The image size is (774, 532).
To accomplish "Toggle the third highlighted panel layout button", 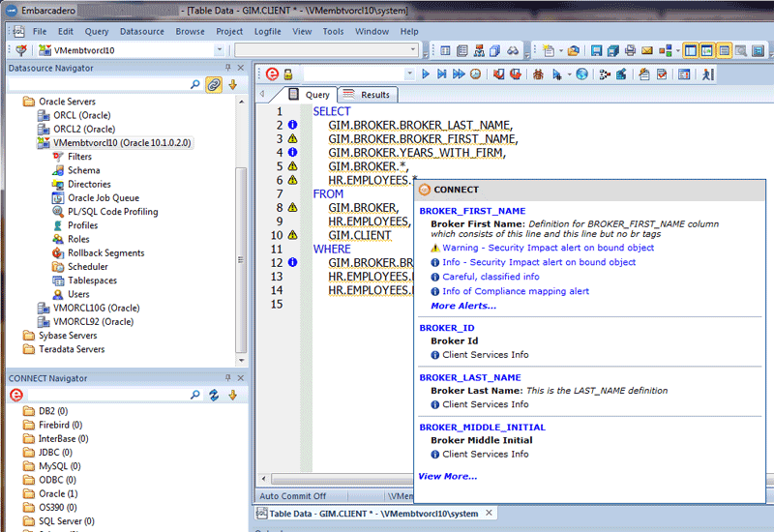I will click(724, 50).
